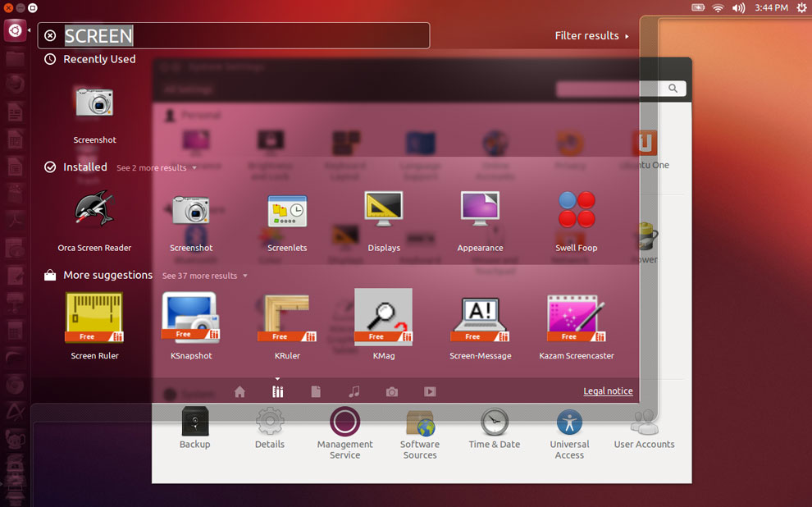Screen dimensions: 812x507
Task: Open the Appearance settings result
Action: coord(480,222)
